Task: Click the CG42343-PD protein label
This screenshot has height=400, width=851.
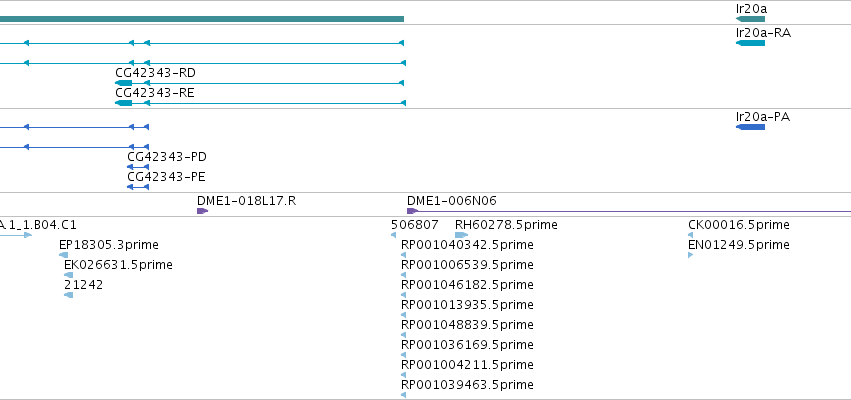Action: (167, 157)
